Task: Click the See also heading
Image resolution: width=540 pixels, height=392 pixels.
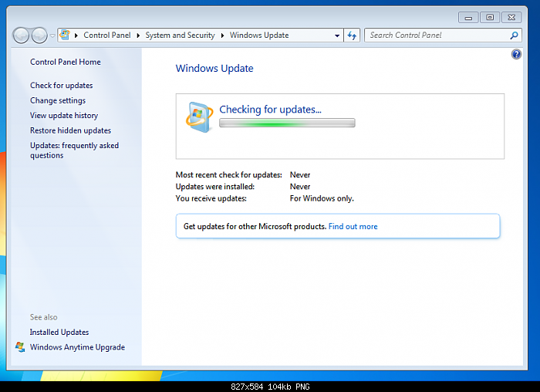Action: [44, 317]
